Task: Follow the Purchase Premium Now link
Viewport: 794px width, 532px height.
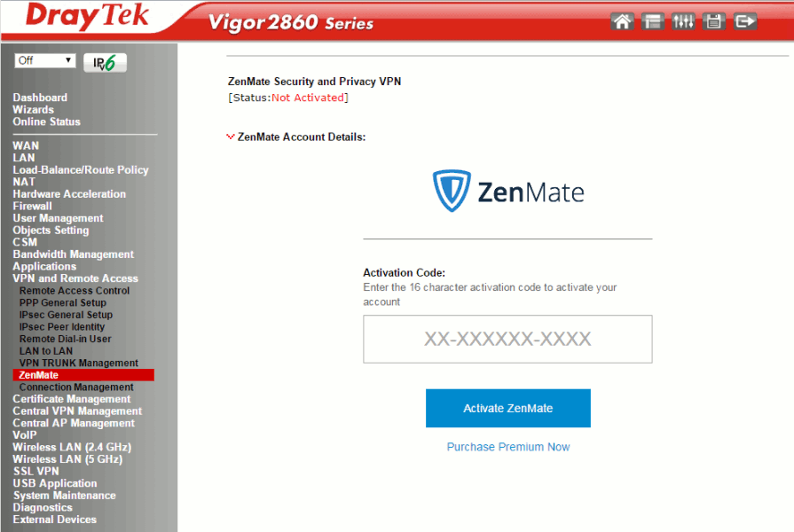Action: 508,447
